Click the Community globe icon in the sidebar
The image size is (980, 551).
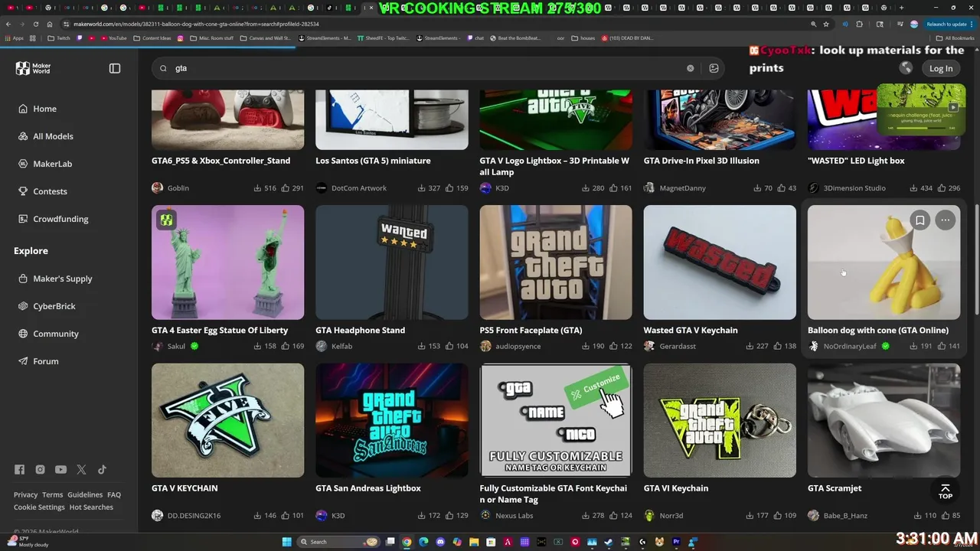pyautogui.click(x=23, y=334)
